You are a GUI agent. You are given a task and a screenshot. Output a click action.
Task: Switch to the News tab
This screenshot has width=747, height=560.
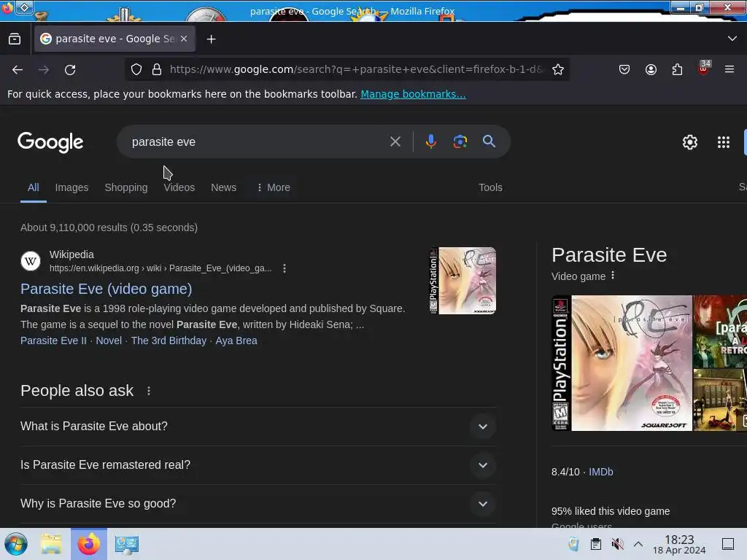pos(223,187)
